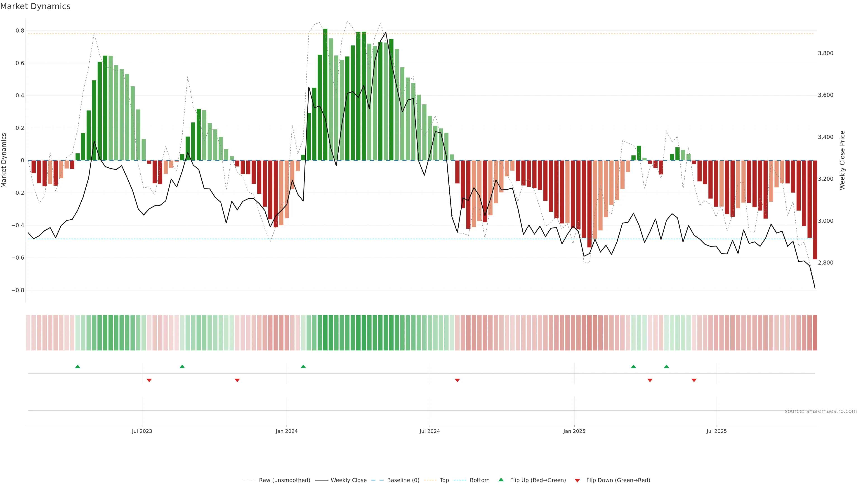Toggle the Top threshold legend entry

pyautogui.click(x=444, y=480)
